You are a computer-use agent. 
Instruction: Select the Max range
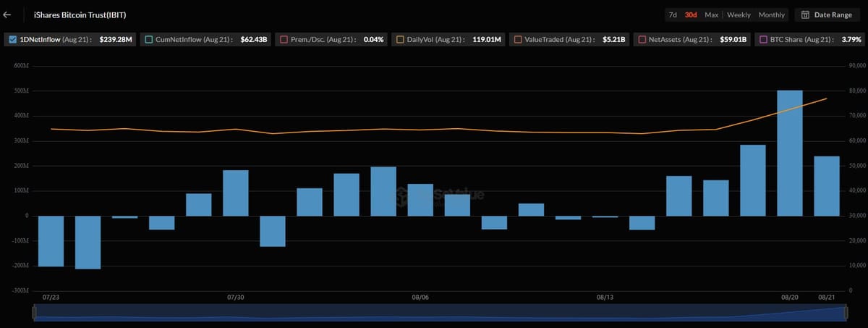(x=711, y=14)
